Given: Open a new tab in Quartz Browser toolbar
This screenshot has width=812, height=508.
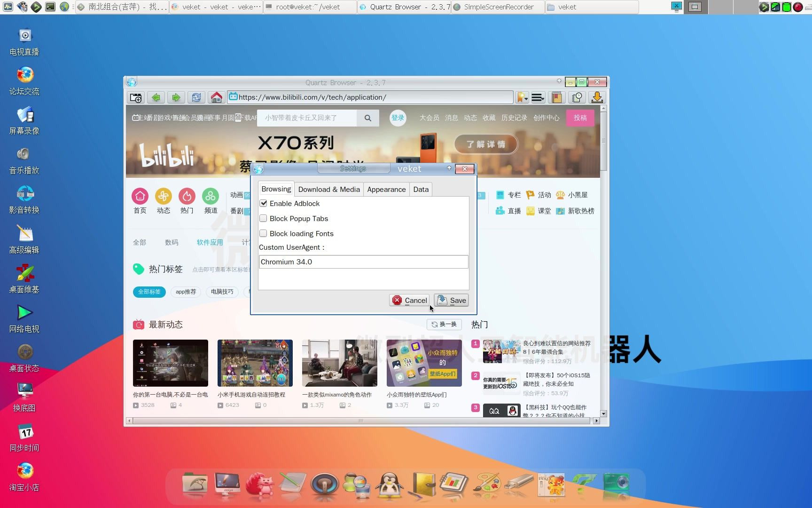Looking at the screenshot, I should coord(136,97).
